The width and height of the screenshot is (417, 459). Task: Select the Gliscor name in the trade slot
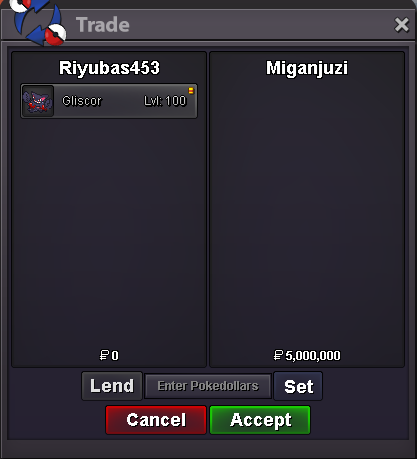tap(82, 101)
